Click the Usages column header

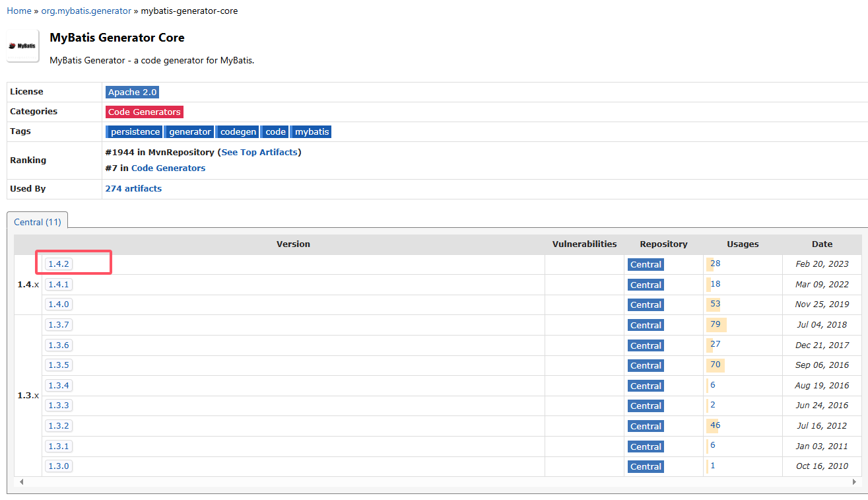coord(743,244)
